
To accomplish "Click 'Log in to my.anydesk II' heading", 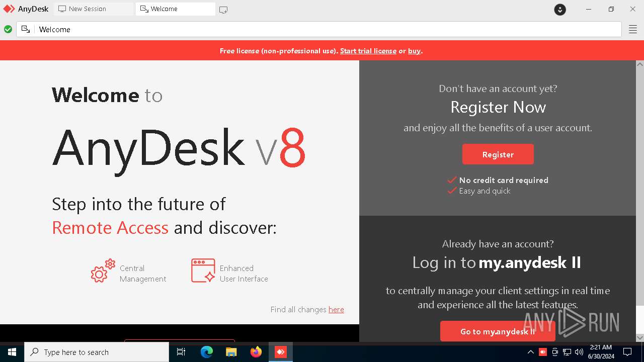I will (497, 262).
